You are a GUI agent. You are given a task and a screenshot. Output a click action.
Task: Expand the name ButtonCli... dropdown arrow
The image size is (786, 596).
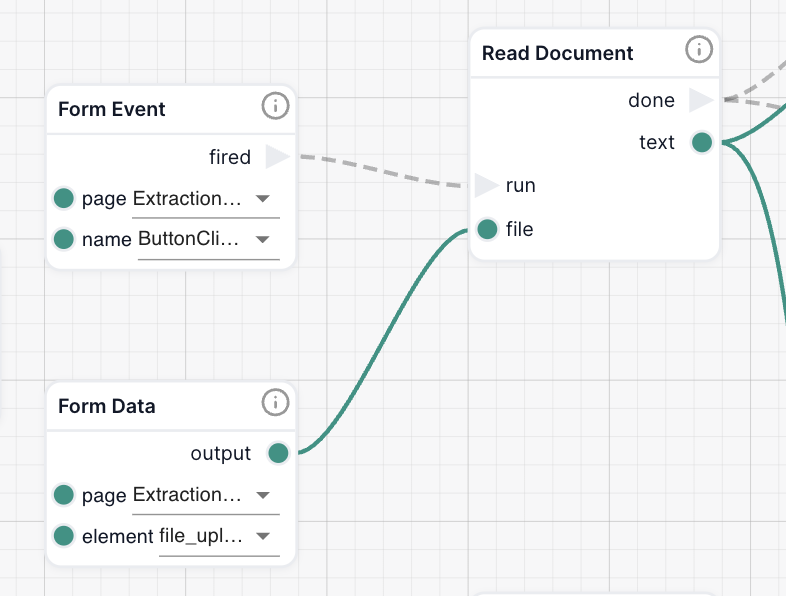[x=263, y=240]
